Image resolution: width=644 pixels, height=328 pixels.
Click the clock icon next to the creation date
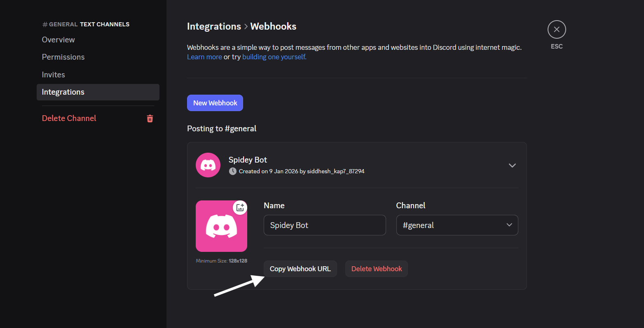pyautogui.click(x=232, y=171)
